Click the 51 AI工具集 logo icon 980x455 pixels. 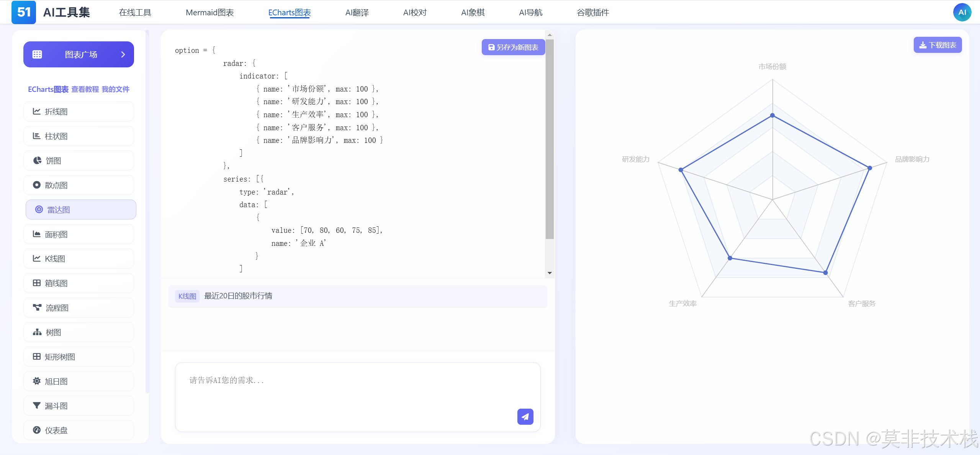coord(24,12)
